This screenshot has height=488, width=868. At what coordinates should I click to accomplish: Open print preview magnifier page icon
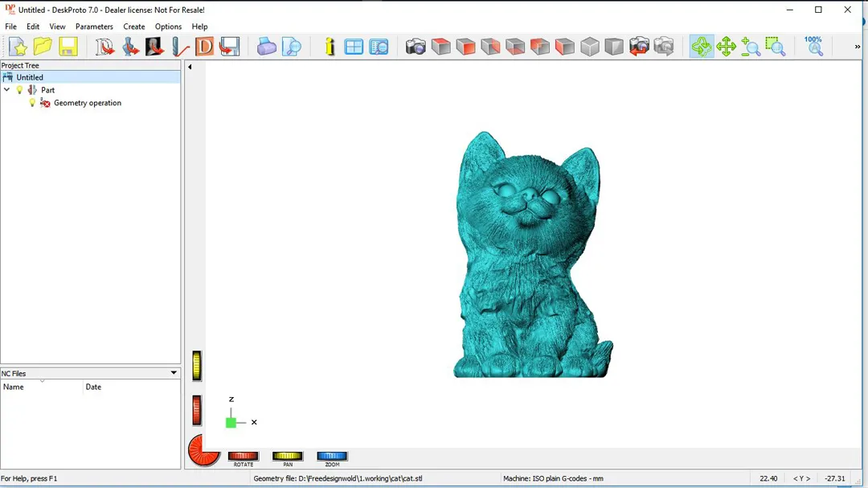point(292,47)
